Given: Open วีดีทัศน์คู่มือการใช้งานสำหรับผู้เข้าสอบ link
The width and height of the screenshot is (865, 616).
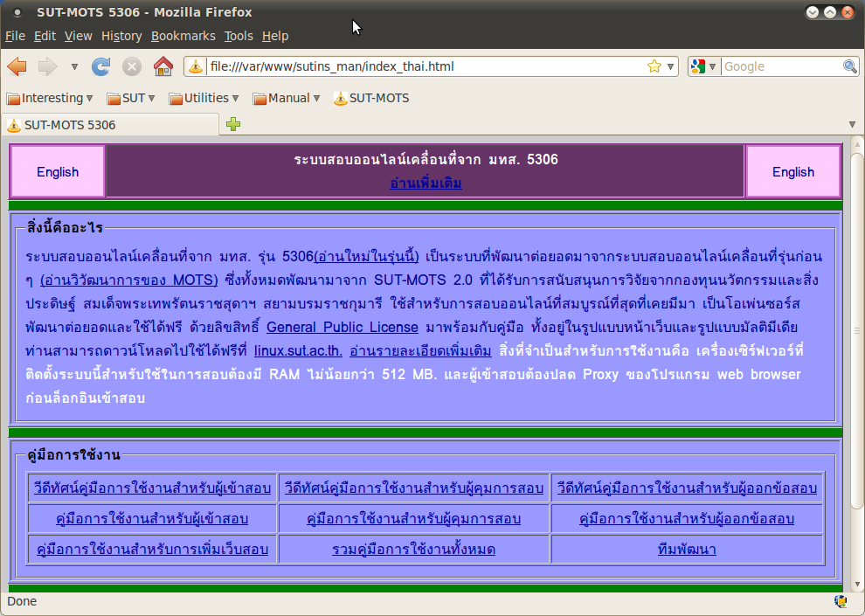Looking at the screenshot, I should [x=152, y=488].
